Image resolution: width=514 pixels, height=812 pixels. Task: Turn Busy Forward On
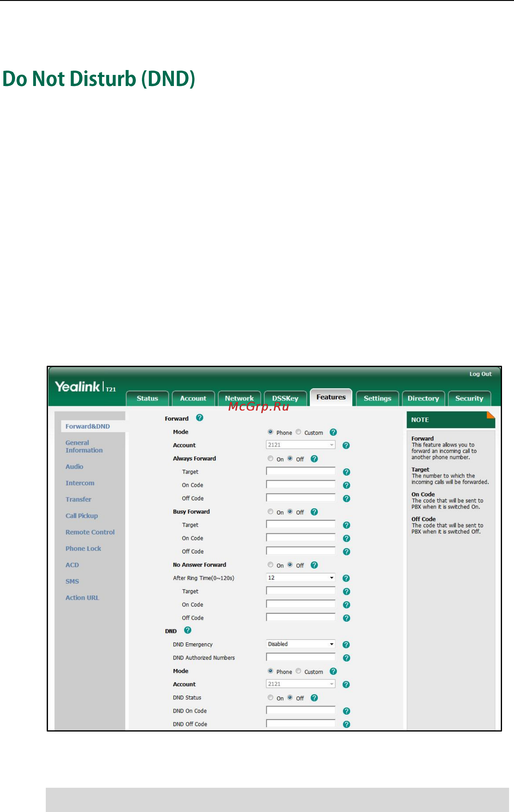[x=270, y=512]
